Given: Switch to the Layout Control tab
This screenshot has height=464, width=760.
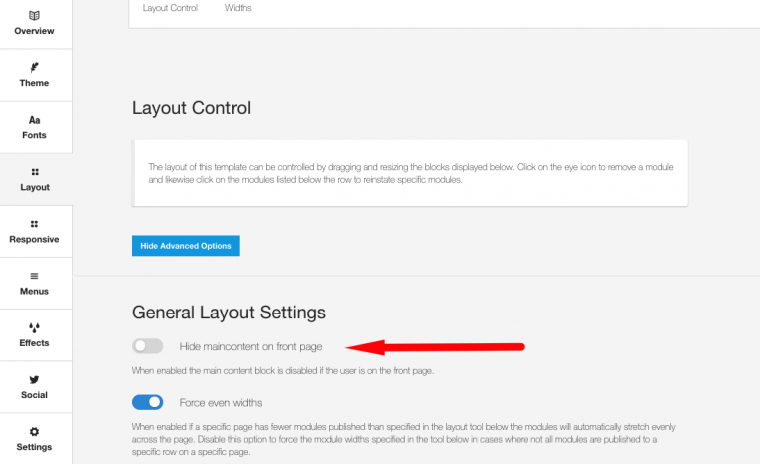Looking at the screenshot, I should click(x=170, y=8).
